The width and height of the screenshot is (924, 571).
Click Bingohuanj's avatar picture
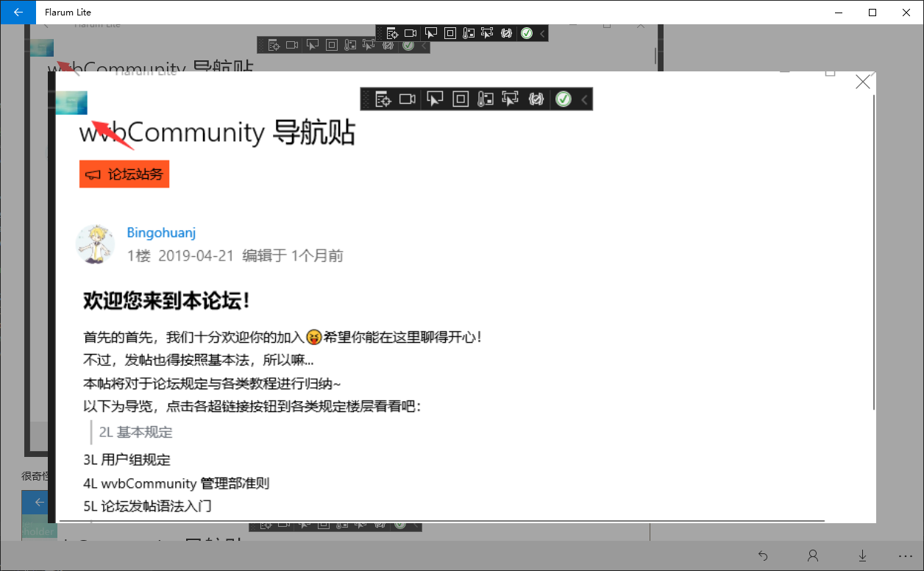(95, 244)
